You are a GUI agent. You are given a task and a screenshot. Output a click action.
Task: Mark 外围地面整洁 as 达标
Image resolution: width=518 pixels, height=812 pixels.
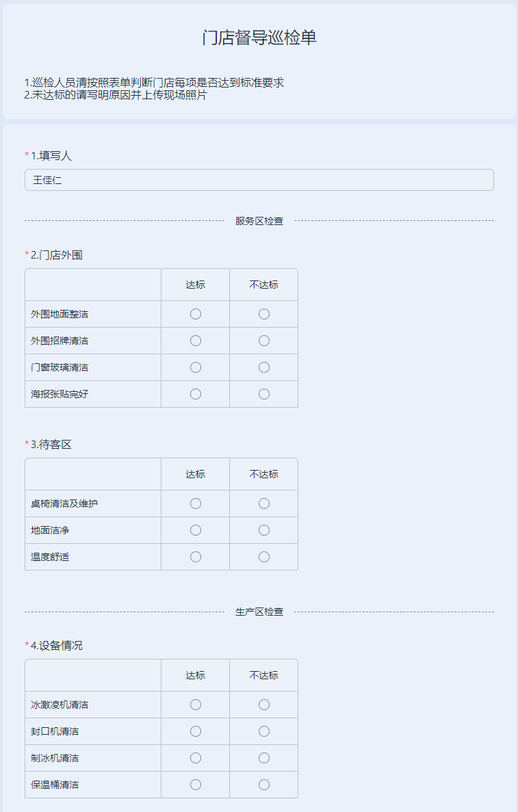click(x=195, y=314)
